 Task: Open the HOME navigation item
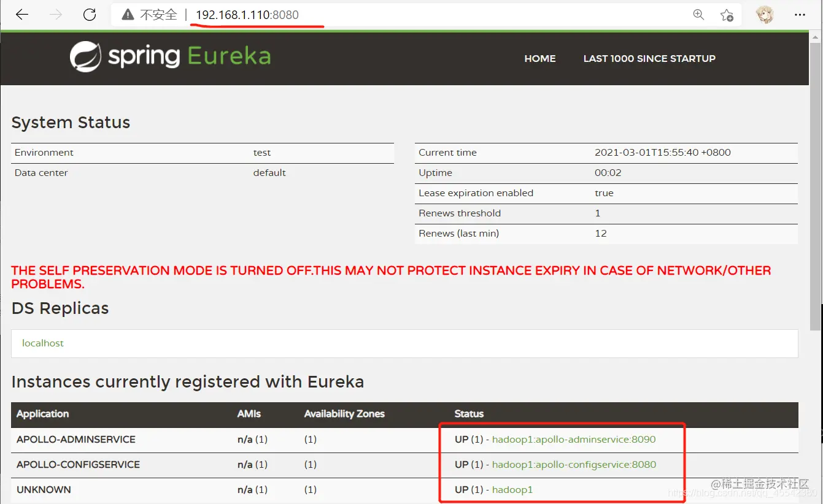tap(540, 58)
